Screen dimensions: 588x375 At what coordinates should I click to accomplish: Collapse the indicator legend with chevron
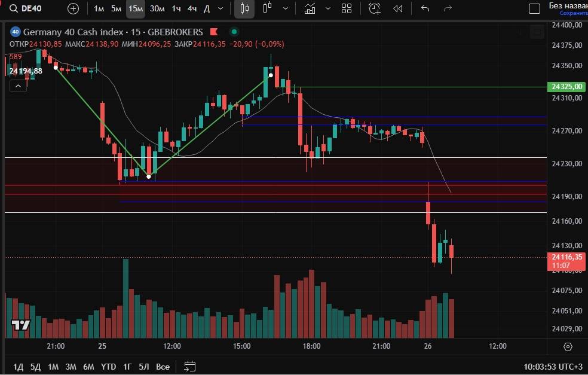[x=18, y=86]
